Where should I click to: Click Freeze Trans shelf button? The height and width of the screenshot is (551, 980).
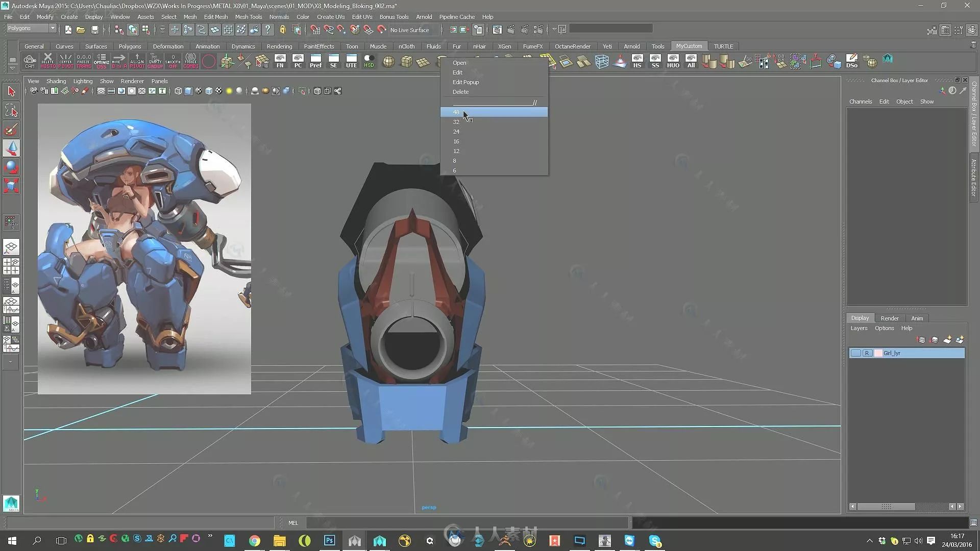(84, 61)
